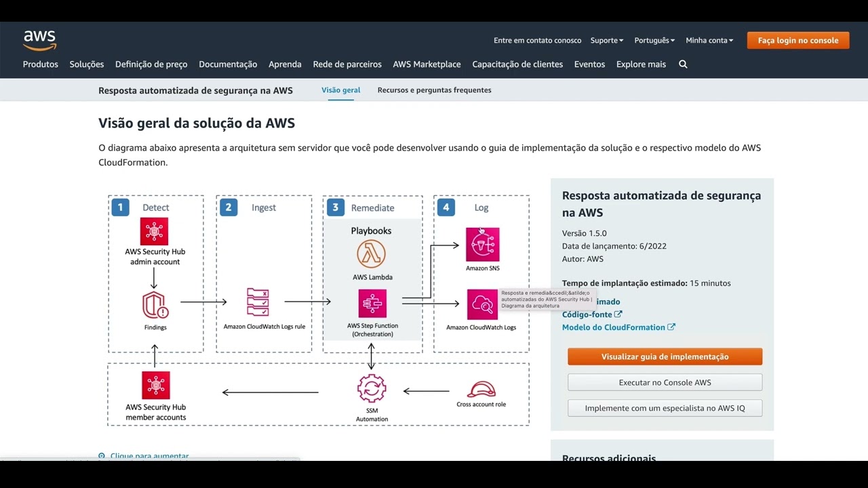Click the external-link icon beside Modelo do CloudFormation

(671, 327)
